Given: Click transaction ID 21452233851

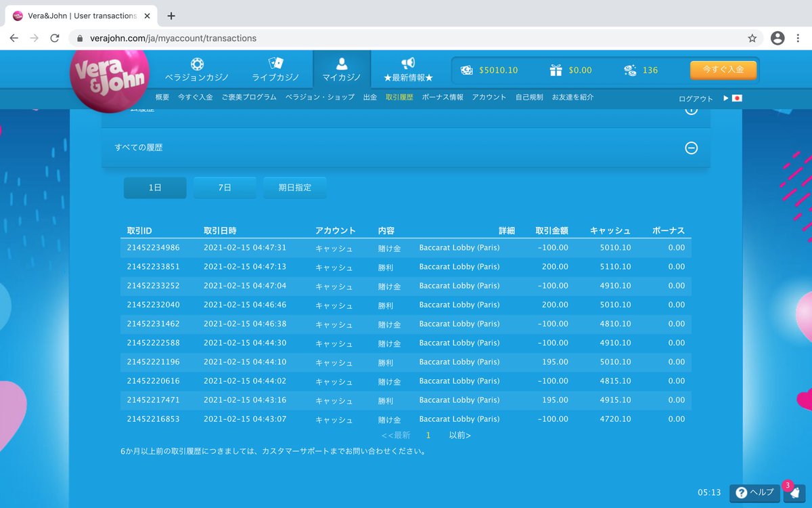Looking at the screenshot, I should click(154, 267).
